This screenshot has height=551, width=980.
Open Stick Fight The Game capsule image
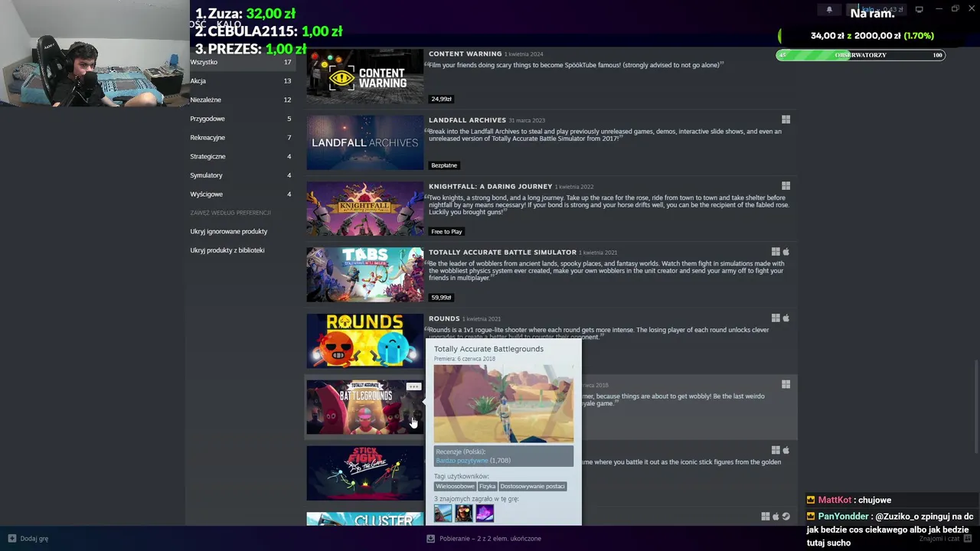pyautogui.click(x=364, y=473)
